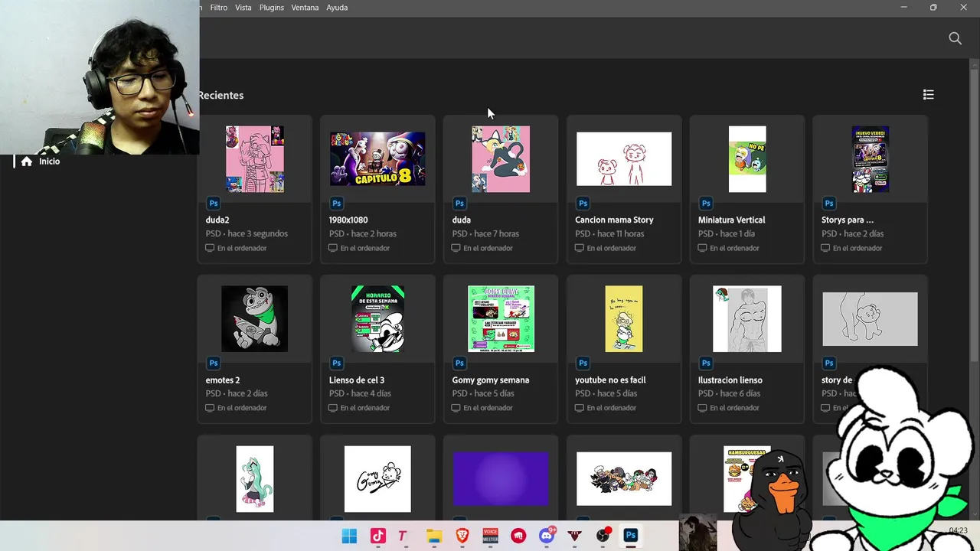Image resolution: width=980 pixels, height=551 pixels.
Task: Click file name 'Miniatura Vertical'
Action: click(x=731, y=220)
